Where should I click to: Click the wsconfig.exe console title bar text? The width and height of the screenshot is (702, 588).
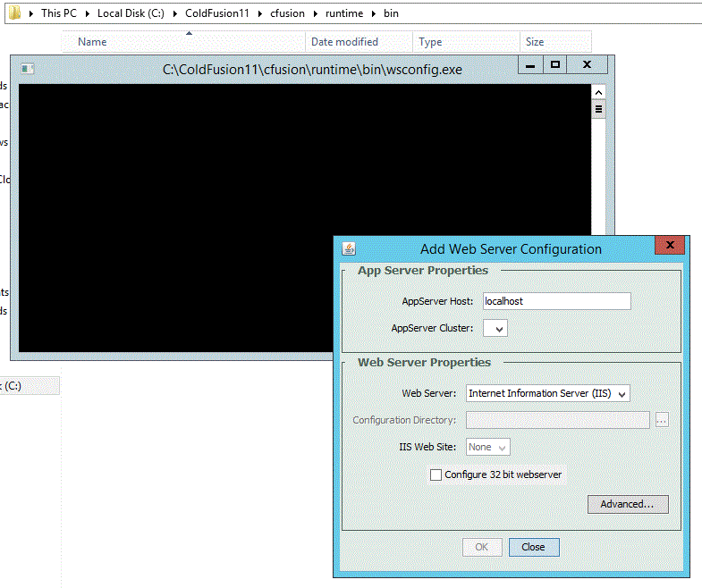click(312, 70)
